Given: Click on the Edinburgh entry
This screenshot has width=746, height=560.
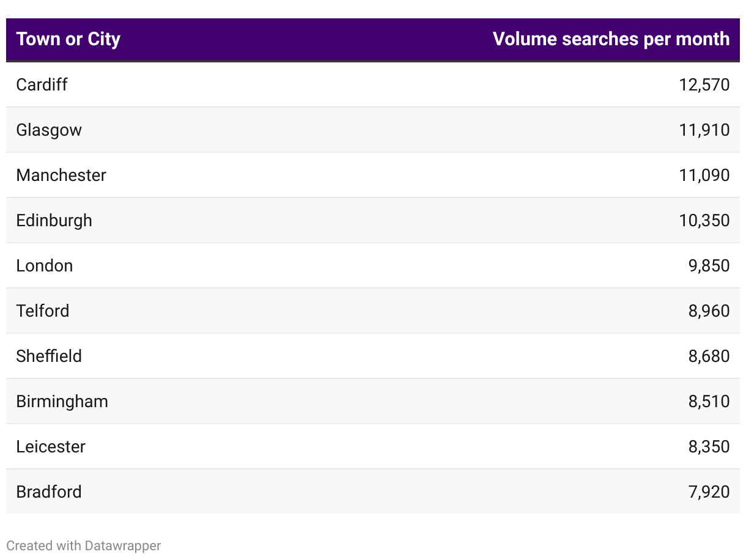Looking at the screenshot, I should pyautogui.click(x=54, y=220).
